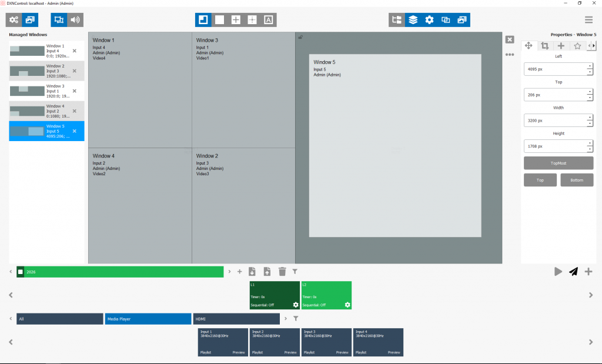
Task: Click right chevron next to the 2026 bar
Action: click(230, 272)
